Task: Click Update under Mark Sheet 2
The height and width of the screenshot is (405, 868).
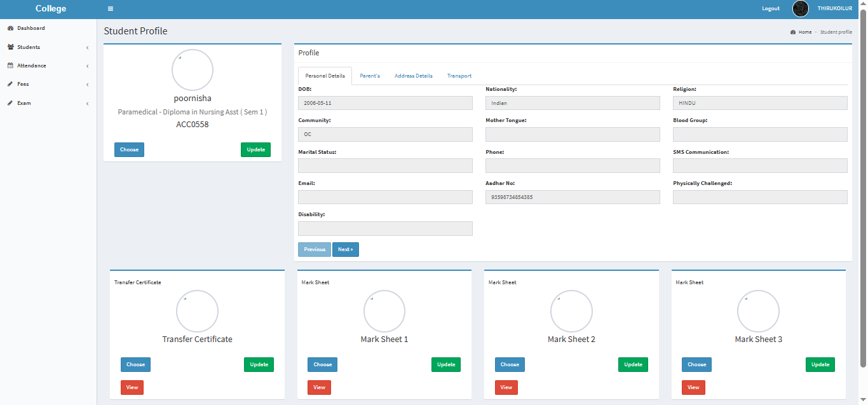Action: coord(633,364)
